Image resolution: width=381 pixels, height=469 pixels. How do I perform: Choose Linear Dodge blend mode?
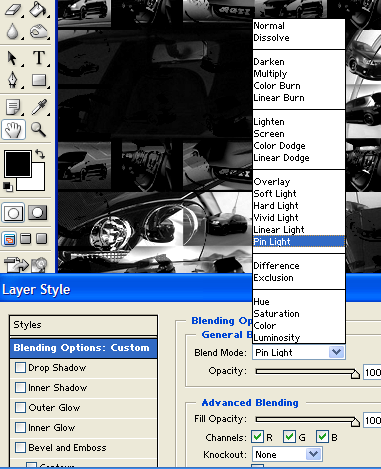299,158
